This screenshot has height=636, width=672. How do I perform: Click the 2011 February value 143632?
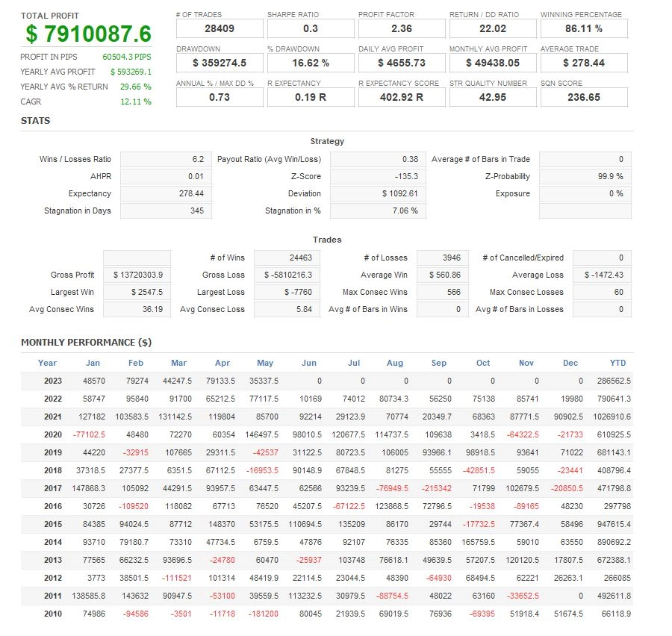tap(135, 596)
